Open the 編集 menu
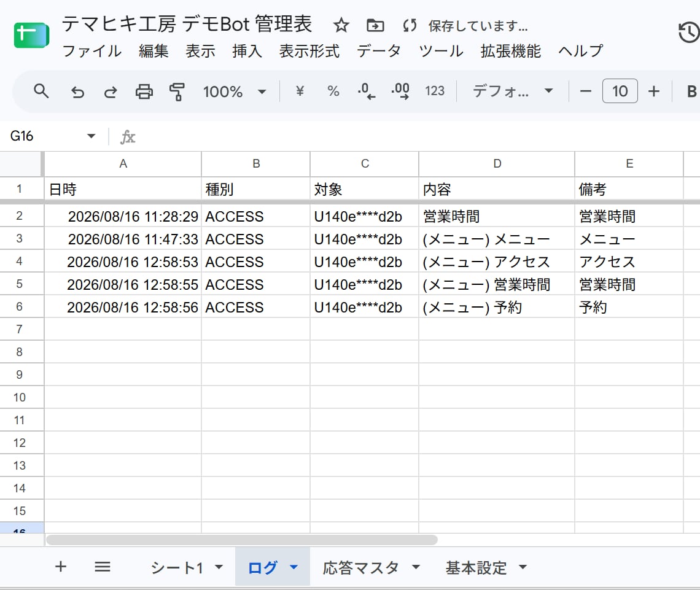This screenshot has height=590, width=700. 153,51
